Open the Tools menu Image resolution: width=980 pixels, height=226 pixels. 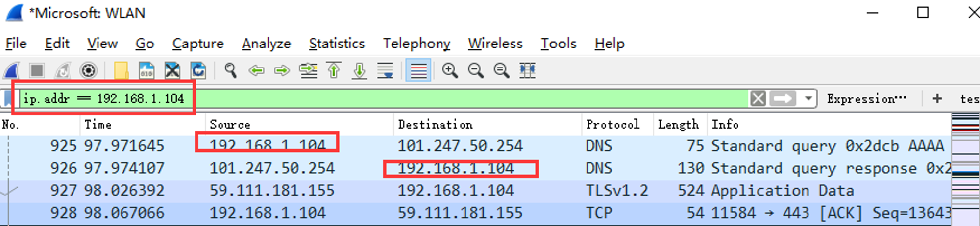click(x=558, y=44)
